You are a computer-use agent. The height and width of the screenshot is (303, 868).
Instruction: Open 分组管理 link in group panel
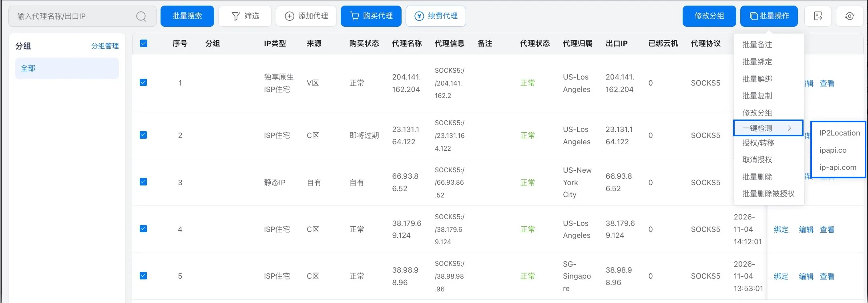[x=105, y=46]
